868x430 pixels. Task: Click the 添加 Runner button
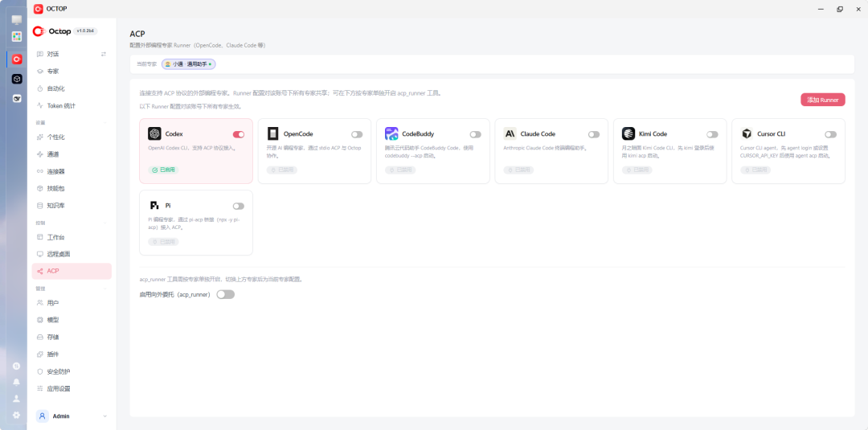[x=823, y=100]
